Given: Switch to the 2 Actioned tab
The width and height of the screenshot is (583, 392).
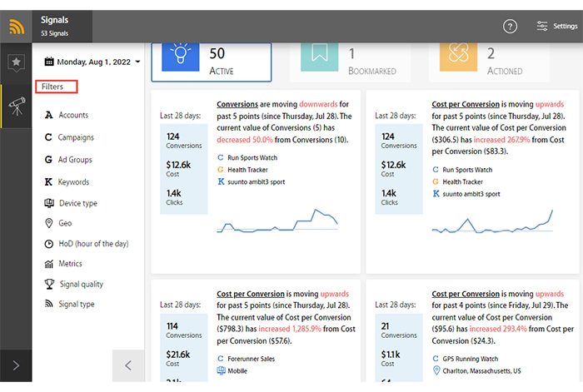Looking at the screenshot, I should coord(489,62).
